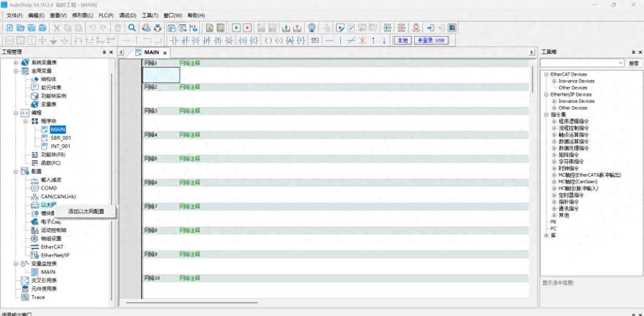
Task: Click the Open project folder icon
Action: pos(21,28)
